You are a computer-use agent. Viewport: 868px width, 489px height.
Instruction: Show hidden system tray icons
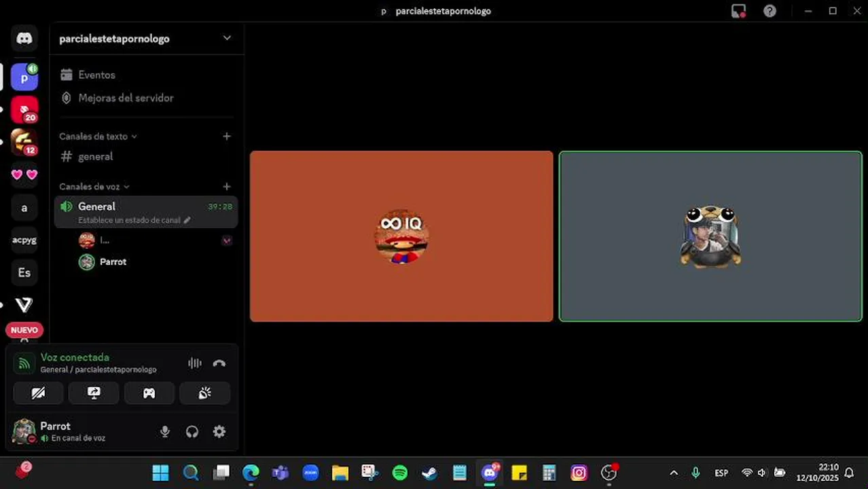coord(674,473)
